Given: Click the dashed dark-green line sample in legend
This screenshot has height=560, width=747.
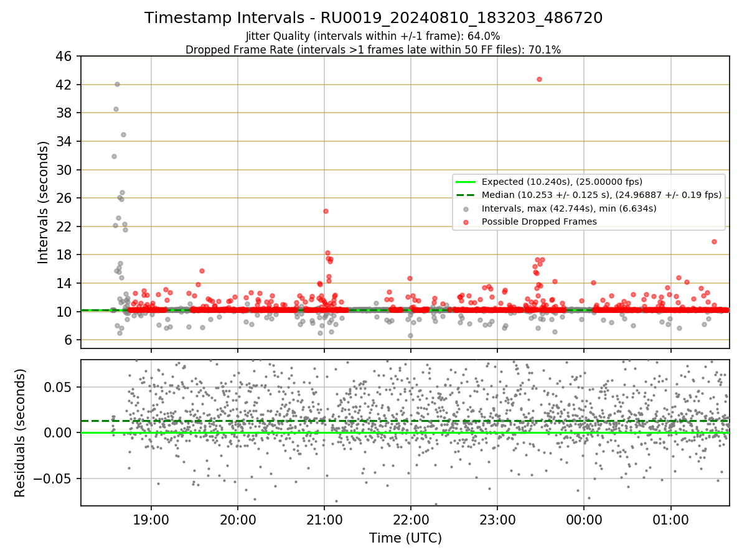Looking at the screenshot, I should (x=466, y=195).
